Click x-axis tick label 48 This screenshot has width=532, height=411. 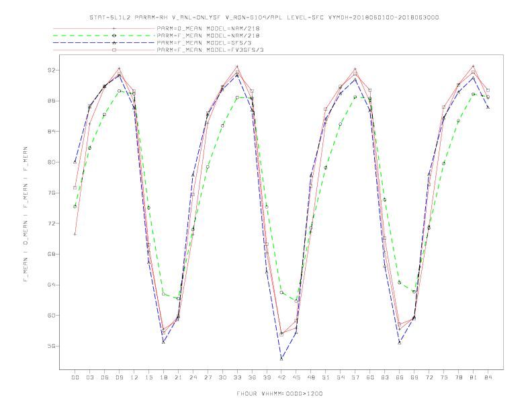pyautogui.click(x=311, y=377)
